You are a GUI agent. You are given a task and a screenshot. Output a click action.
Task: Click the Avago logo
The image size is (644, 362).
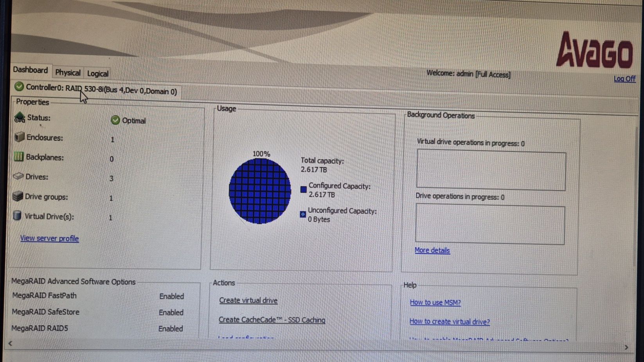click(x=595, y=50)
